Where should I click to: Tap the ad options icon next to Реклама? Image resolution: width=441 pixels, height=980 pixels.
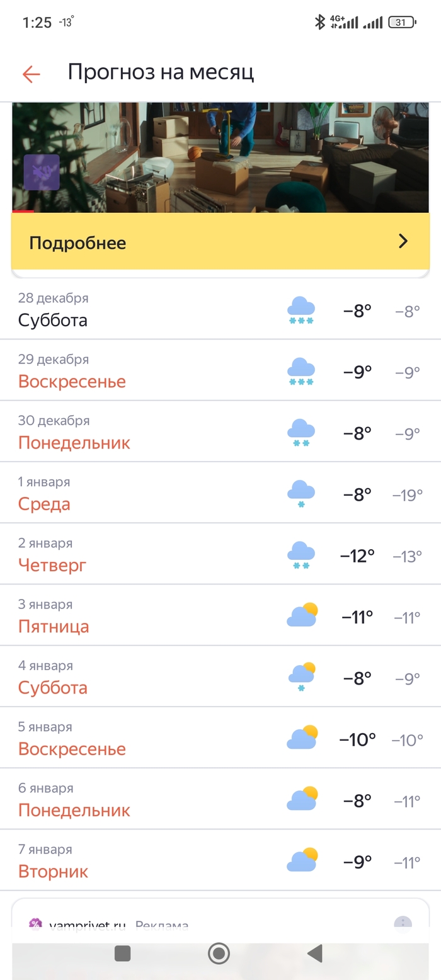402,924
